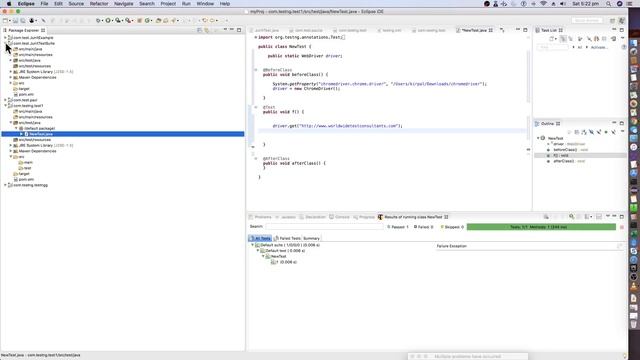Expand the com.test.paul project
Viewport: 640px width, 360px height.
pyautogui.click(x=5, y=100)
